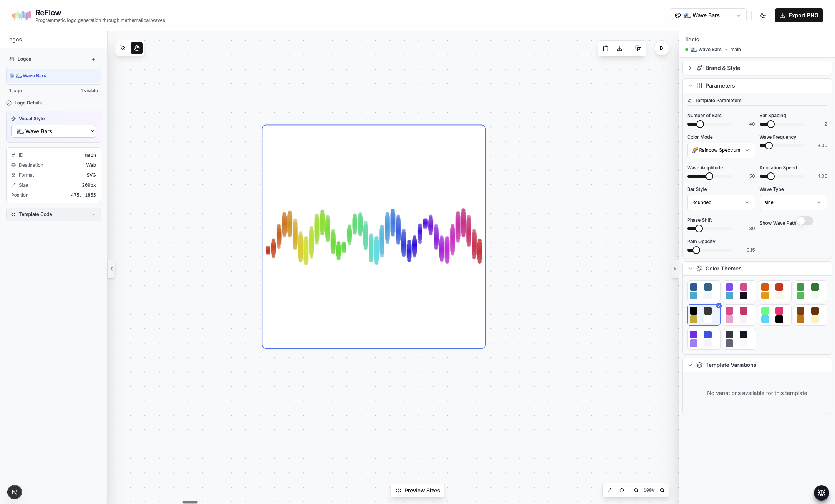
Task: Switch to dark mode with moon icon
Action: pos(763,15)
